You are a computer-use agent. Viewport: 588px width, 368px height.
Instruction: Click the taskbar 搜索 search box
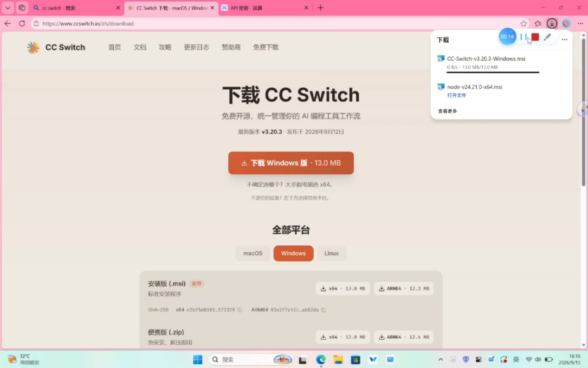tap(251, 360)
